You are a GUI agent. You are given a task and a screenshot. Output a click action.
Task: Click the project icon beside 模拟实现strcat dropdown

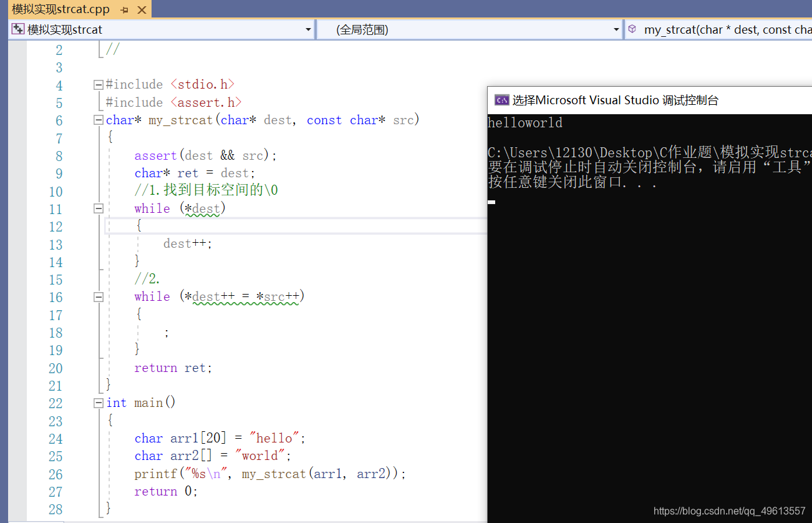point(18,29)
